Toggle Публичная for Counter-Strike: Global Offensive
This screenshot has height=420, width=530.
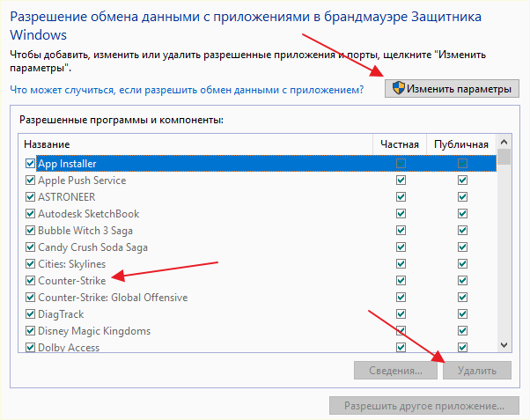point(462,298)
